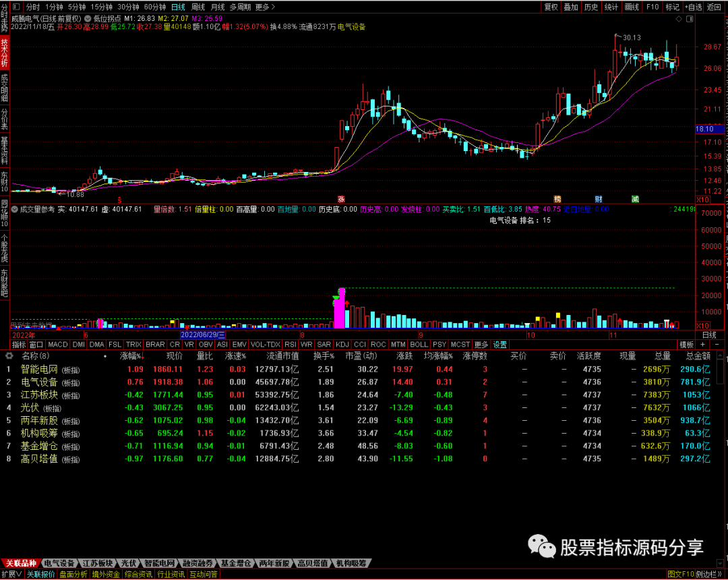
Task: Expand 更多 indicators list
Action: 481,345
